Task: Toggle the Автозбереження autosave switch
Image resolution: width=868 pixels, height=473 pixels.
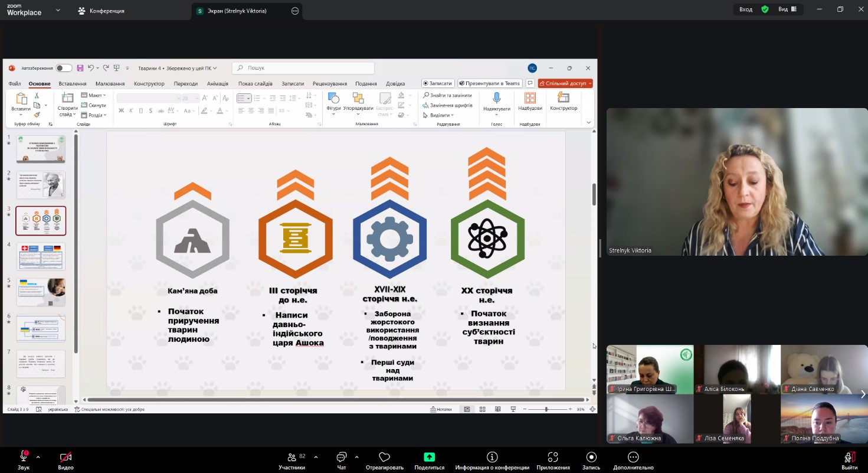Action: point(64,68)
